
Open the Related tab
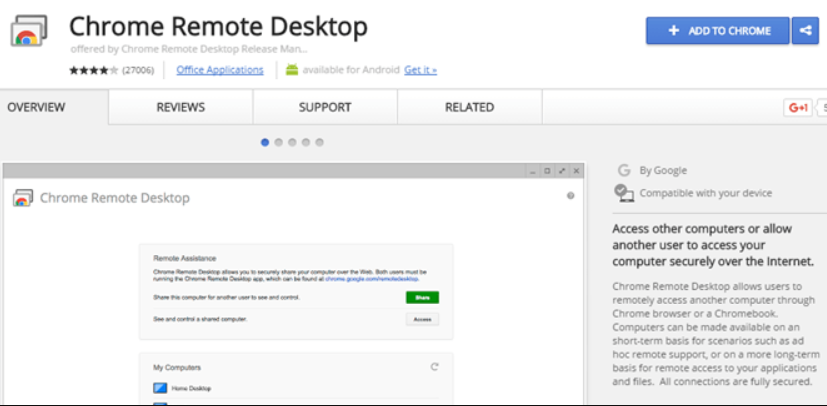[469, 108]
